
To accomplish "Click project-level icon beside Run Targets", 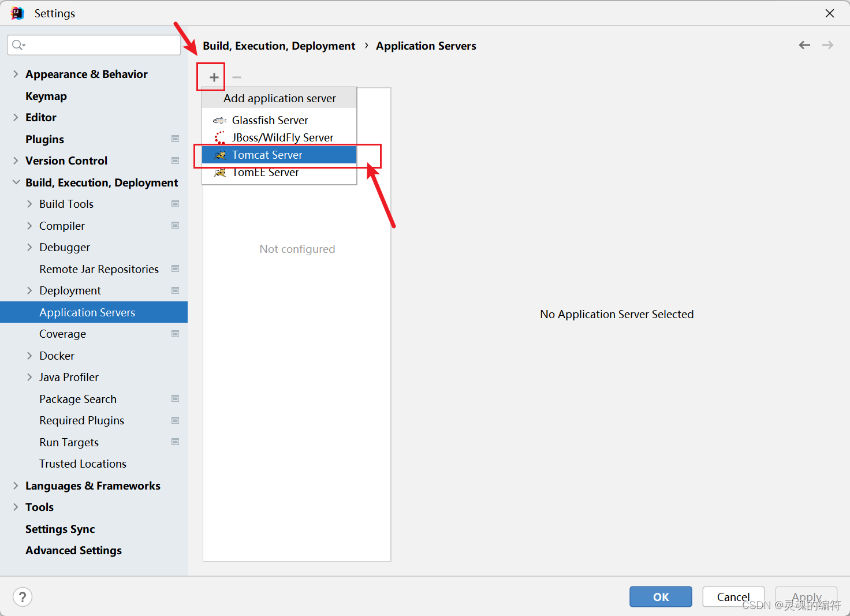I will (176, 442).
